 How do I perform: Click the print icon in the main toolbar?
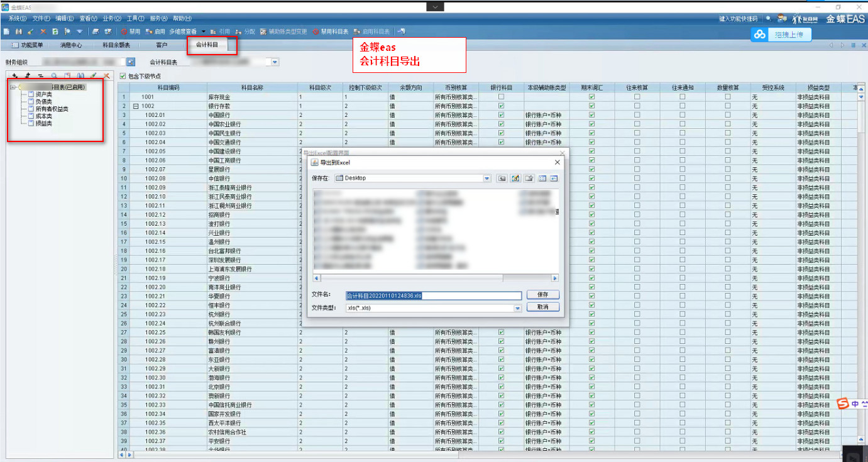(96, 31)
